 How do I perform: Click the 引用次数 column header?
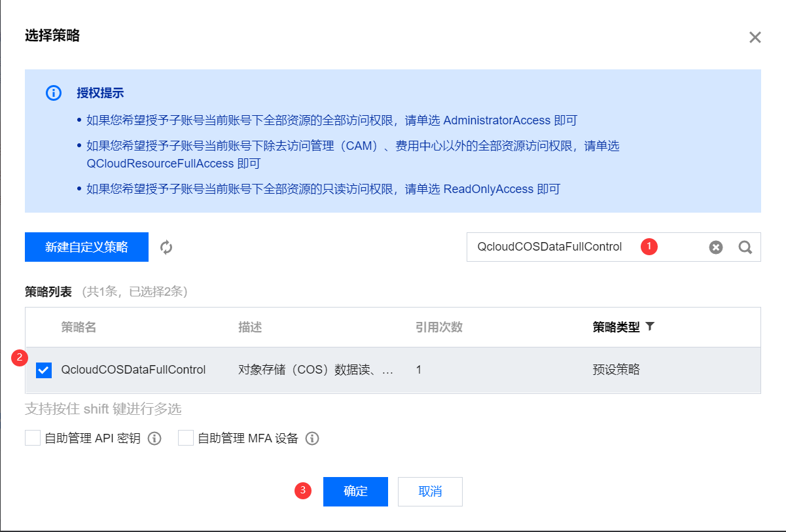(x=438, y=327)
